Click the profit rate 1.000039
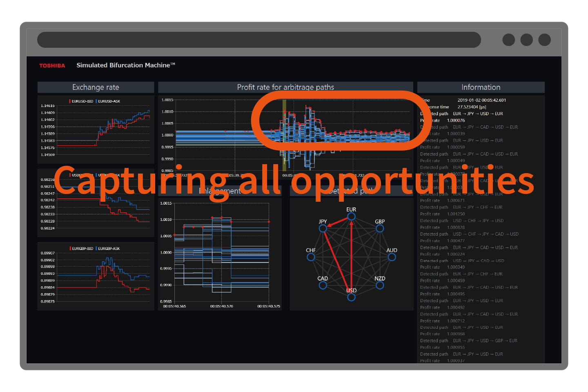The image size is (588, 392). click(456, 134)
